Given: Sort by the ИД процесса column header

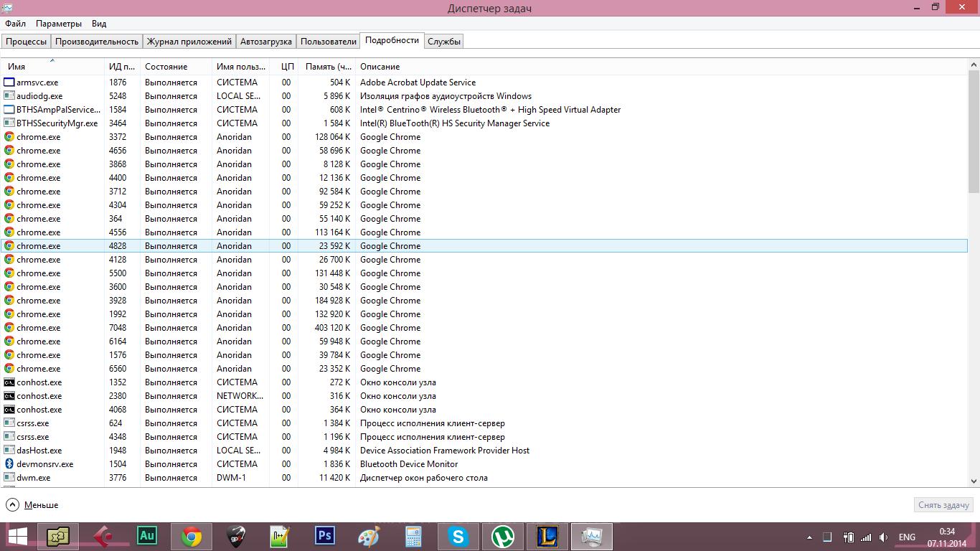Looking at the screenshot, I should pyautogui.click(x=122, y=67).
